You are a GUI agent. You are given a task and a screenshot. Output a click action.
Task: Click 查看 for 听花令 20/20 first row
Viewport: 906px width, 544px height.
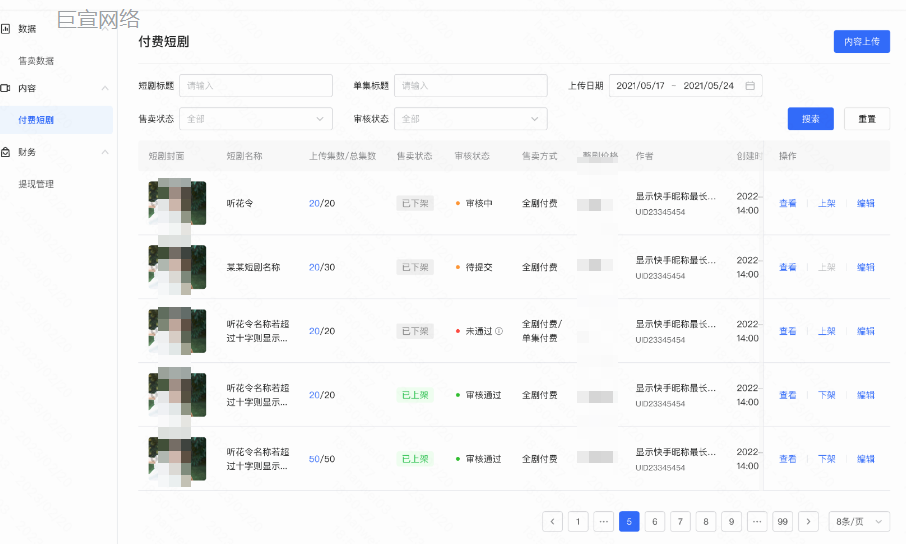click(x=788, y=203)
